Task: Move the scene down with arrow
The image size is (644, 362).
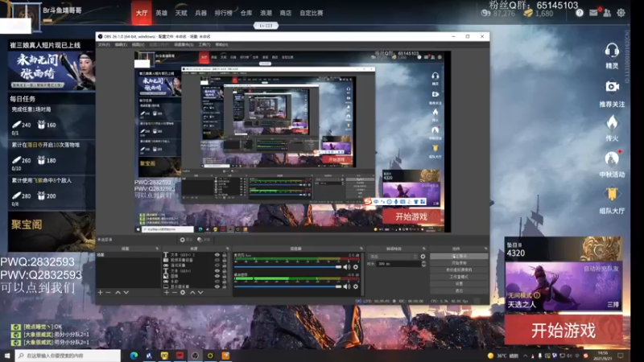Action: click(x=126, y=292)
